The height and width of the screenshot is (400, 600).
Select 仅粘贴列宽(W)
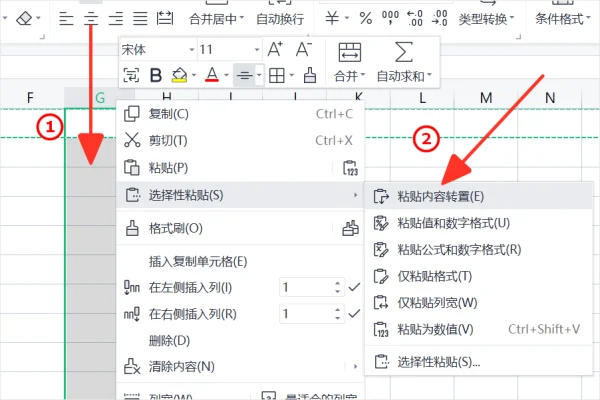(478, 303)
